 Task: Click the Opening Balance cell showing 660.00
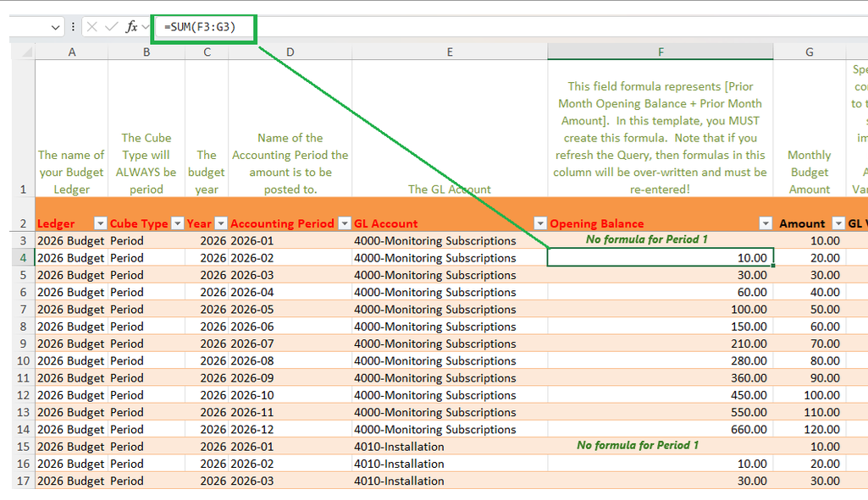(660, 429)
